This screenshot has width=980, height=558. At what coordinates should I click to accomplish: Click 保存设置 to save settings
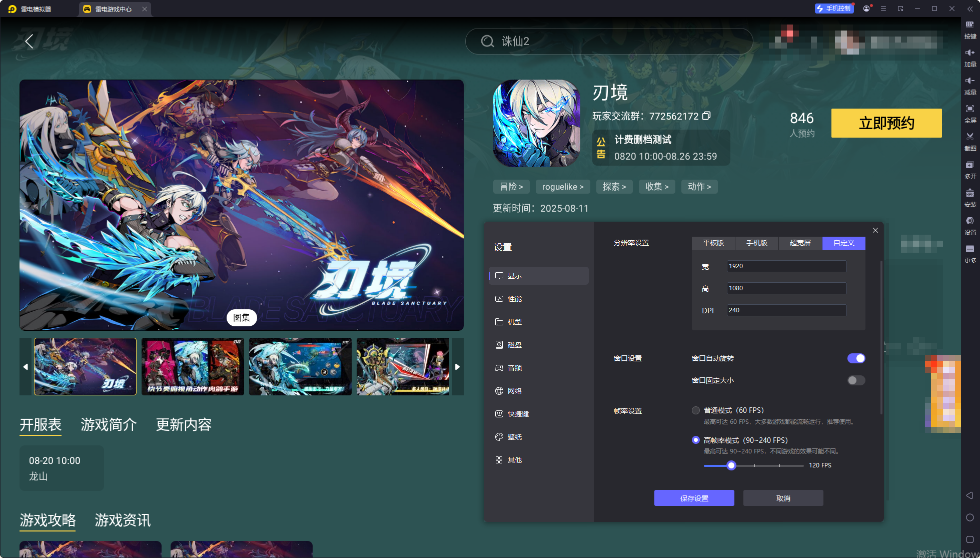click(x=694, y=498)
